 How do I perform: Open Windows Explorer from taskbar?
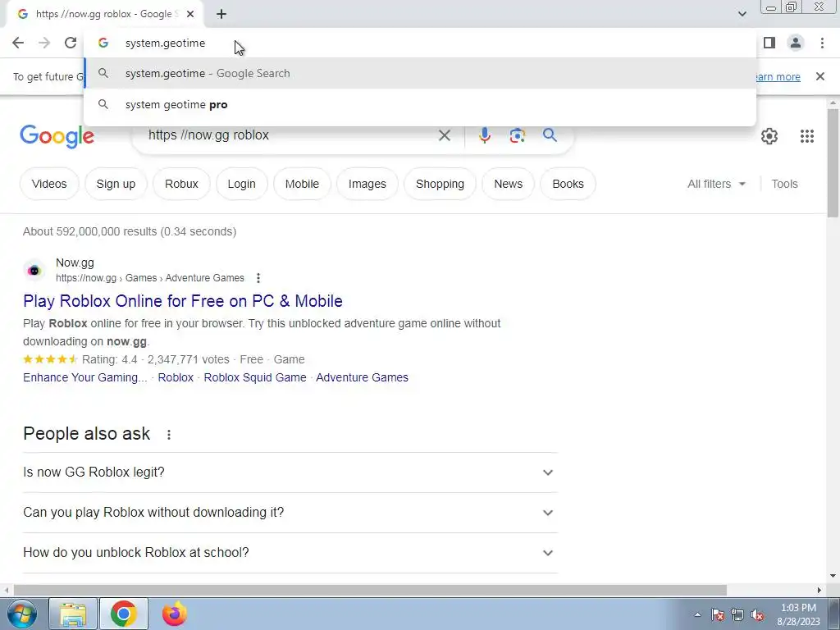pos(73,614)
